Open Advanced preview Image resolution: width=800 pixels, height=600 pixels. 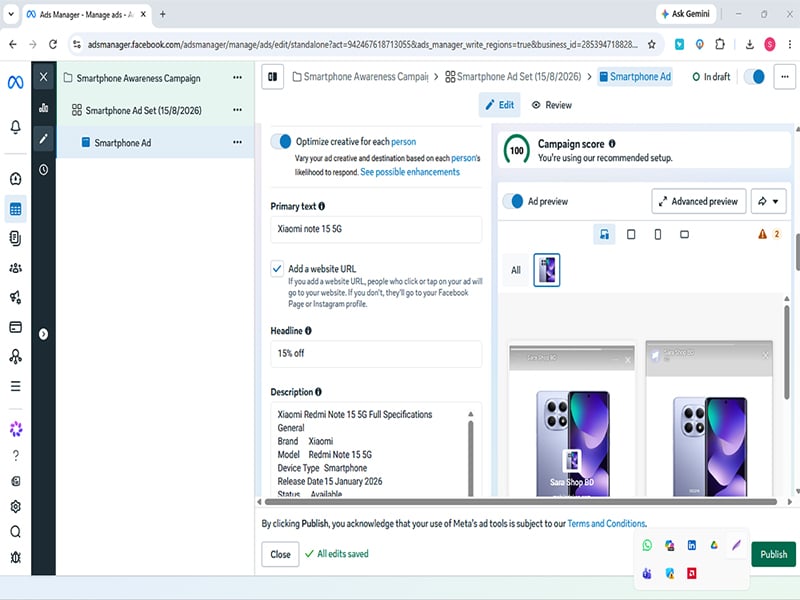pyautogui.click(x=698, y=201)
